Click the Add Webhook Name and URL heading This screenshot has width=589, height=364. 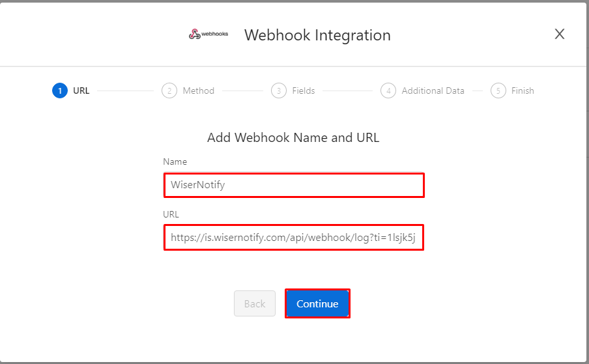293,137
